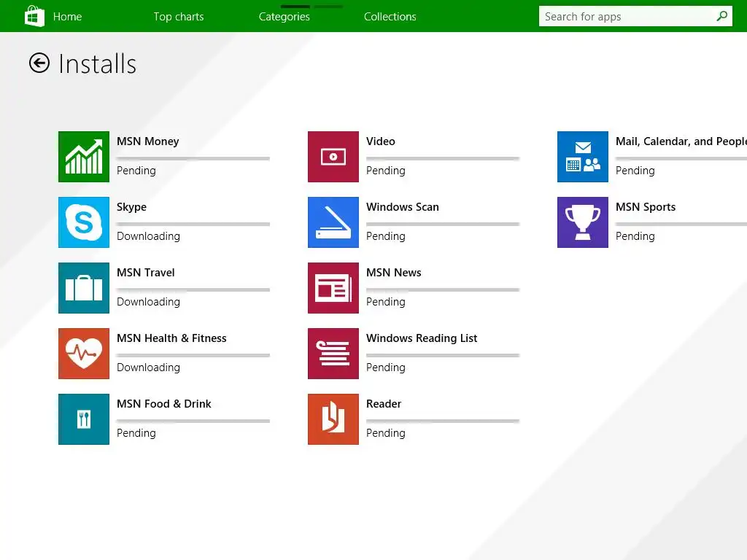Select the Skype title text

[131, 207]
